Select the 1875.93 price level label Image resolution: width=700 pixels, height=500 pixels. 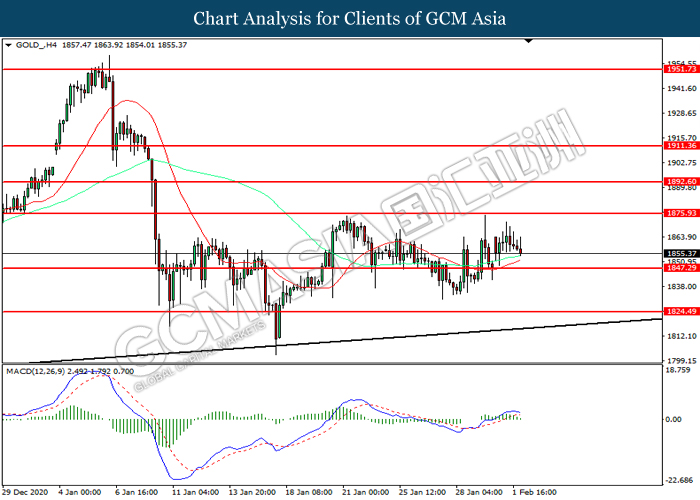681,213
